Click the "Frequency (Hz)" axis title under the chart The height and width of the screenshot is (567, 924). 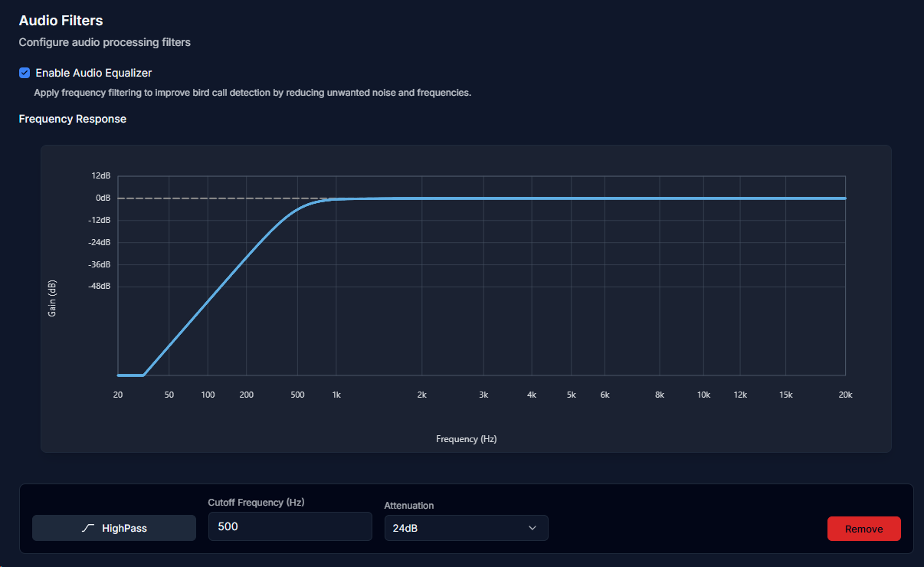click(466, 439)
